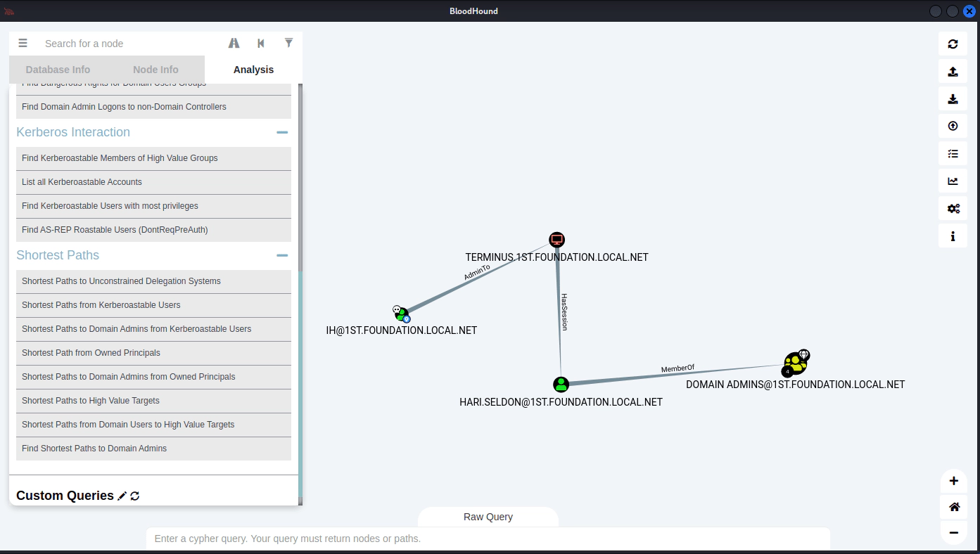980x554 pixels.
Task: Click the back step icon in search bar
Action: 261,43
